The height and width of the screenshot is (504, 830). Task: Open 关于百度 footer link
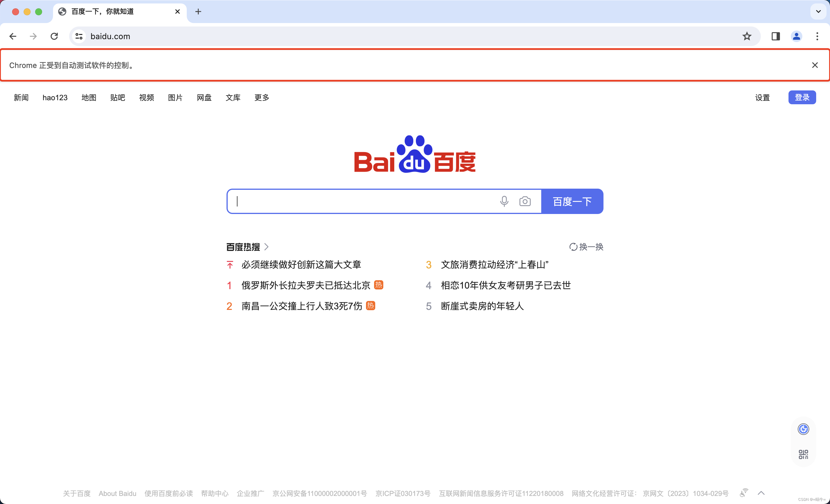(x=77, y=494)
